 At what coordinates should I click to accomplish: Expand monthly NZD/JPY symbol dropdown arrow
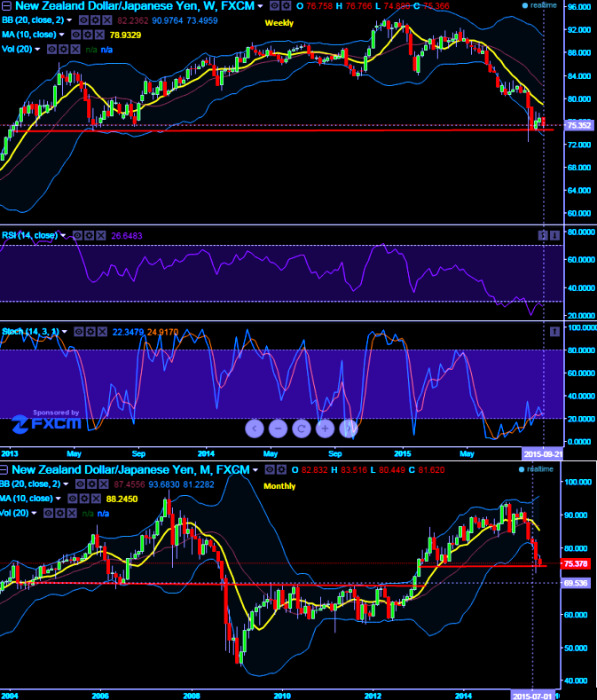[x=255, y=470]
